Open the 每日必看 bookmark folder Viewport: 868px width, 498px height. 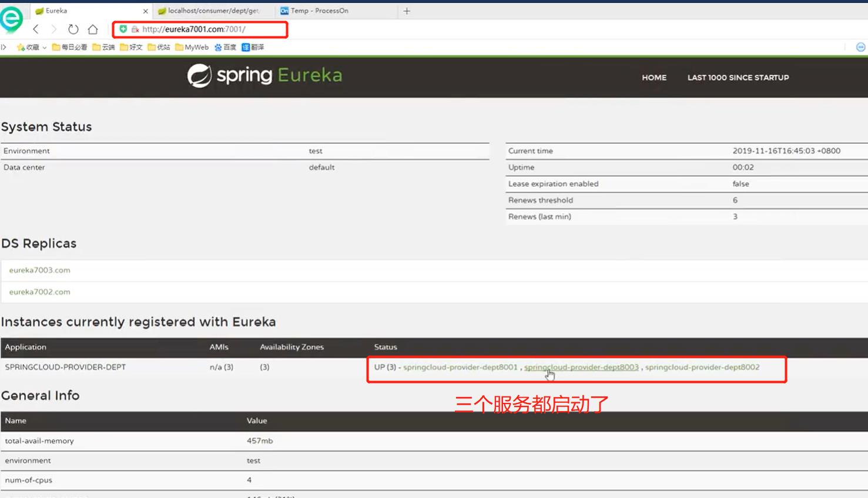point(69,47)
